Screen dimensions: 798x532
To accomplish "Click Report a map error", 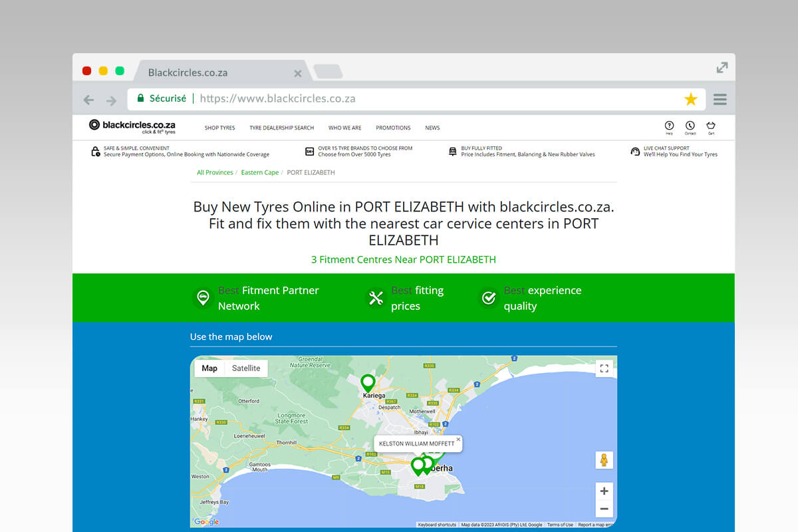I will tap(595, 525).
